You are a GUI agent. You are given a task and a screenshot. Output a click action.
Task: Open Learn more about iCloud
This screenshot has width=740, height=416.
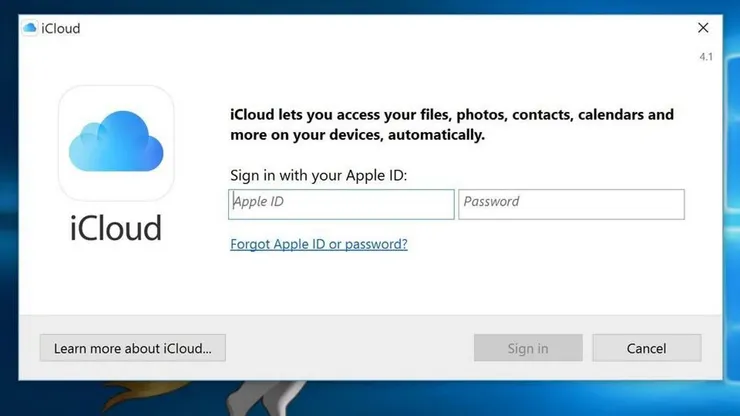coord(133,348)
